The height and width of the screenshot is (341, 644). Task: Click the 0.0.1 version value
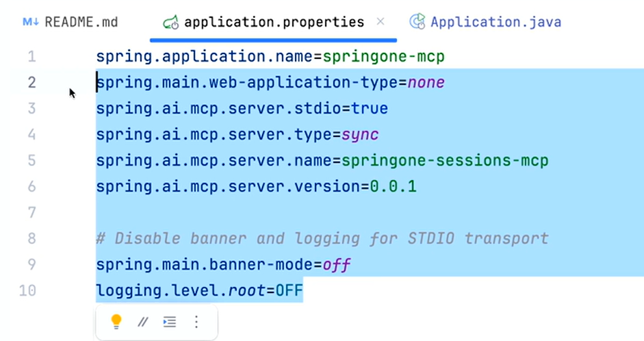(393, 187)
